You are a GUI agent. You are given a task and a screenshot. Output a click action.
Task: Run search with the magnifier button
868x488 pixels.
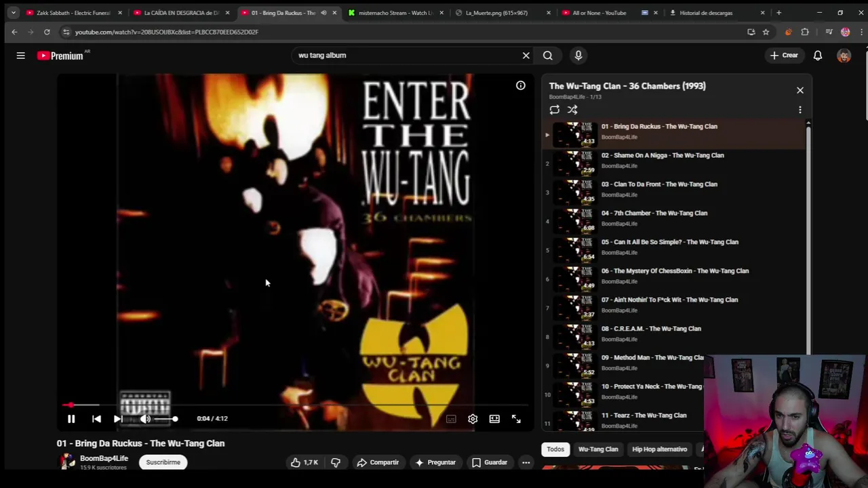click(548, 56)
